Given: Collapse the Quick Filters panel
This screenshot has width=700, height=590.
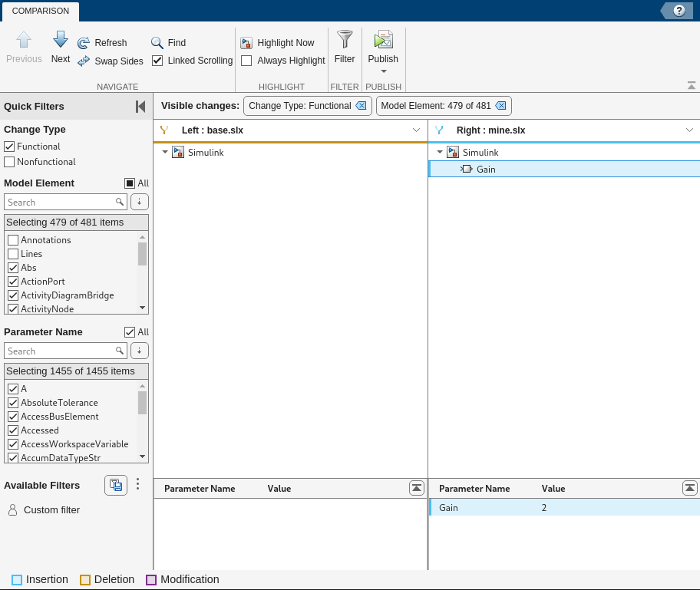Looking at the screenshot, I should tap(140, 106).
